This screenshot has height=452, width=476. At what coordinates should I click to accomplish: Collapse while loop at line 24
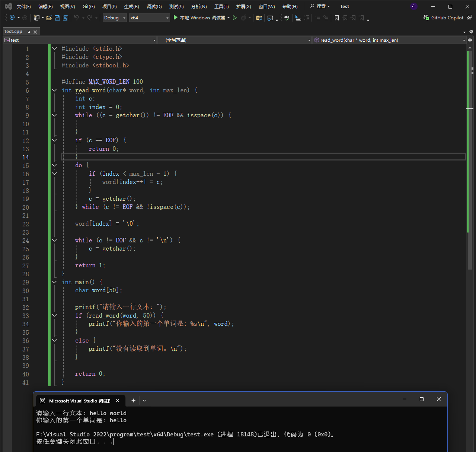pos(54,240)
